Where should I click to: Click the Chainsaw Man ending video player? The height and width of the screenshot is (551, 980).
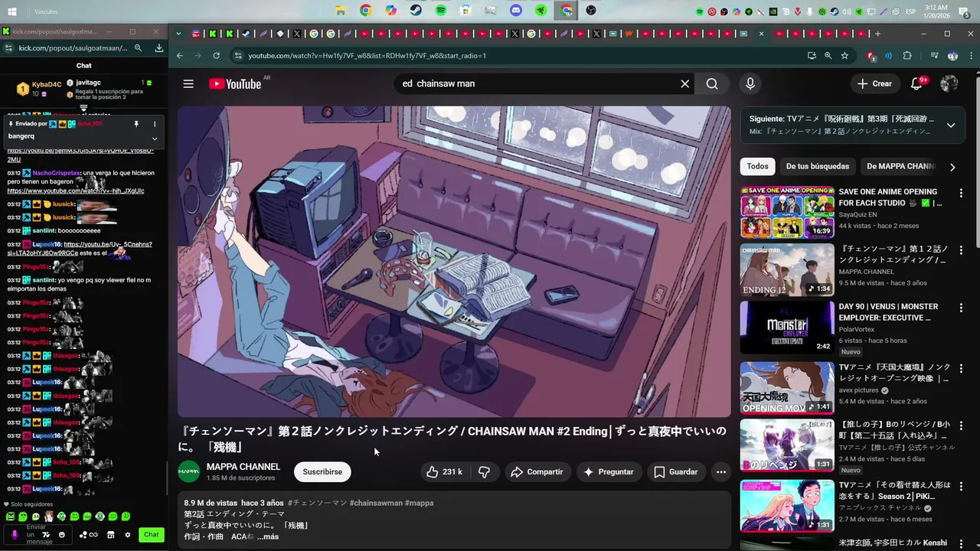[x=454, y=262]
